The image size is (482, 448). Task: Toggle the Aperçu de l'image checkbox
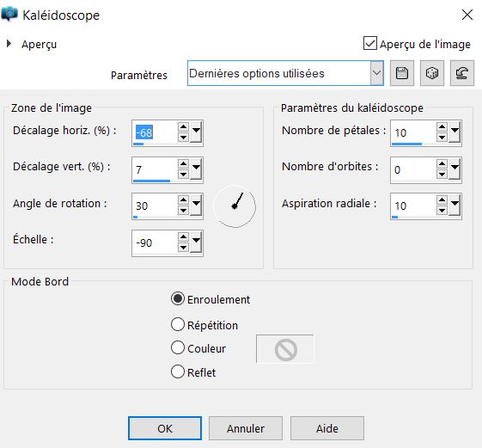pos(370,43)
